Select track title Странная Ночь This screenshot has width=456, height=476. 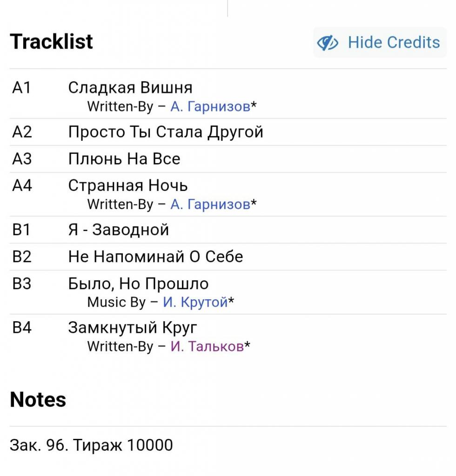pos(128,185)
